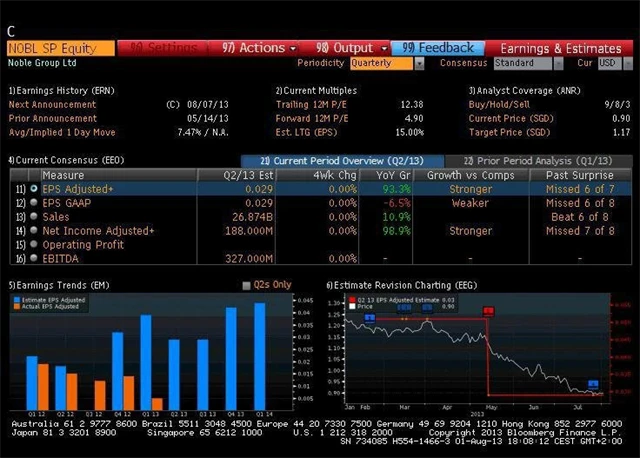Click the Missed 6 of 7 surprise cell
This screenshot has height=458, width=640.
(580, 189)
